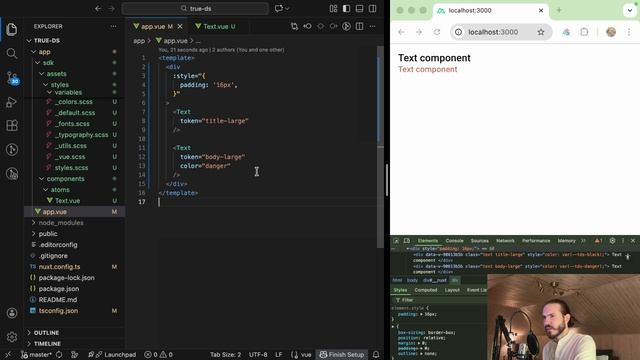640x360 pixels.
Task: Open _typography.scss file
Action: 82,135
